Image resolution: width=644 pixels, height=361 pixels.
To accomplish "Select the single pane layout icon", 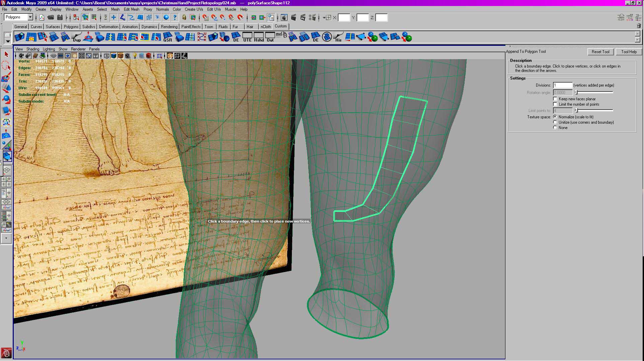I will click(6, 171).
